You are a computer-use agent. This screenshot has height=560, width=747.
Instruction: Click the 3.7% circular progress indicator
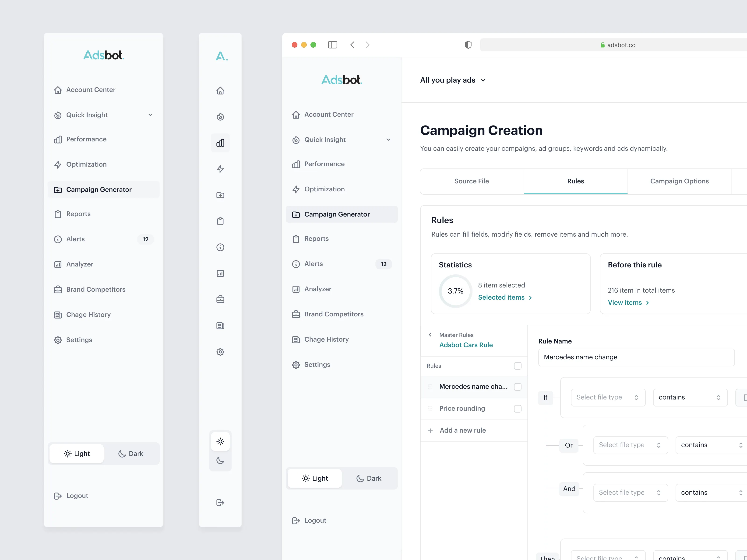455,291
